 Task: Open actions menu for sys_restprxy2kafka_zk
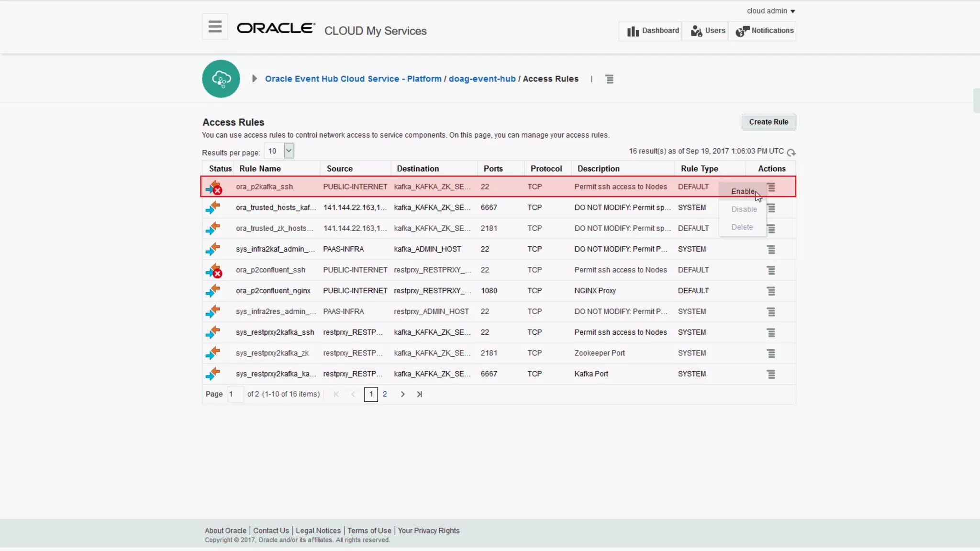pyautogui.click(x=771, y=353)
